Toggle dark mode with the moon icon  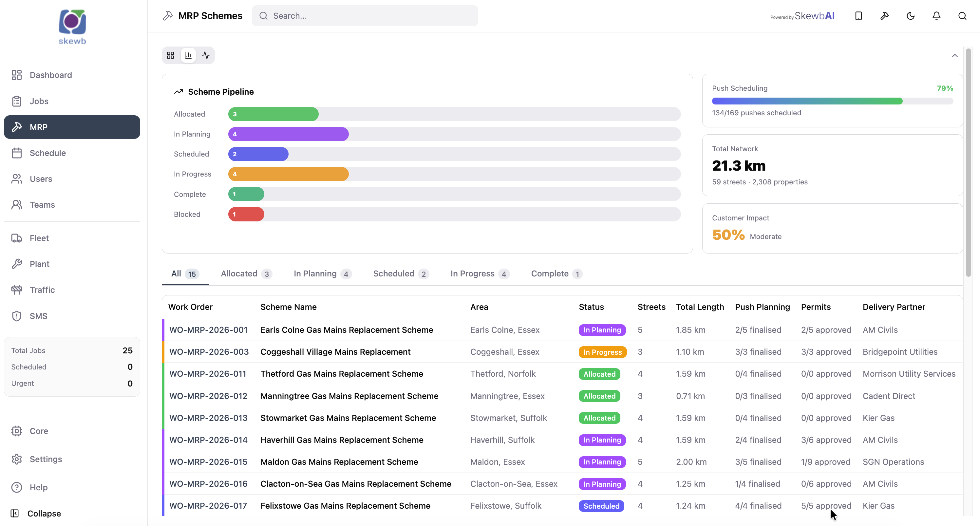[910, 16]
